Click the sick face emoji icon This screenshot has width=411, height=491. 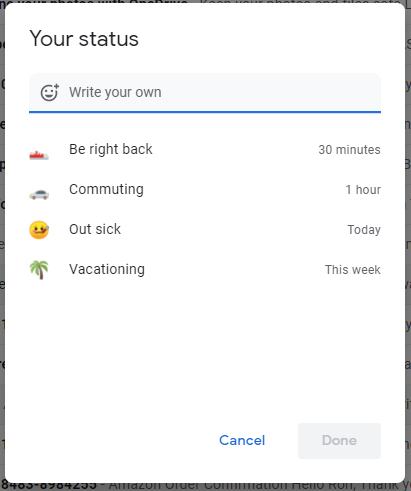click(x=39, y=230)
